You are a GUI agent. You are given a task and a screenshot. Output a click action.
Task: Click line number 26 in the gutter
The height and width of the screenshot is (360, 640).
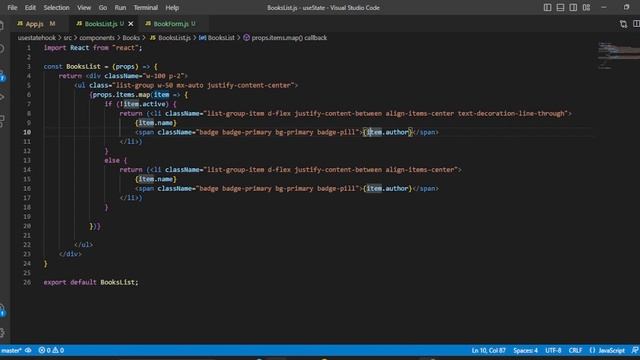(x=27, y=282)
